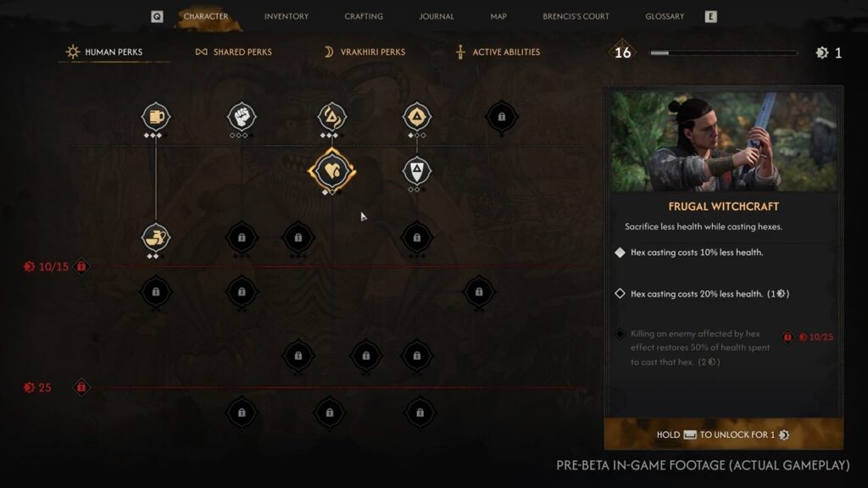Image resolution: width=868 pixels, height=488 pixels.
Task: Click the red lock beside 10/15 requirement
Action: 81,267
